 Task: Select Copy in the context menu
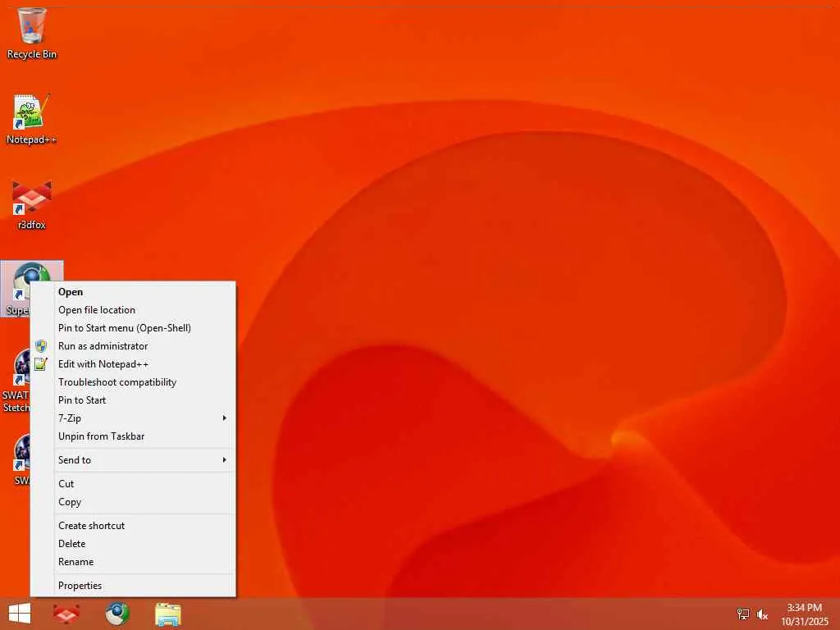point(133,502)
